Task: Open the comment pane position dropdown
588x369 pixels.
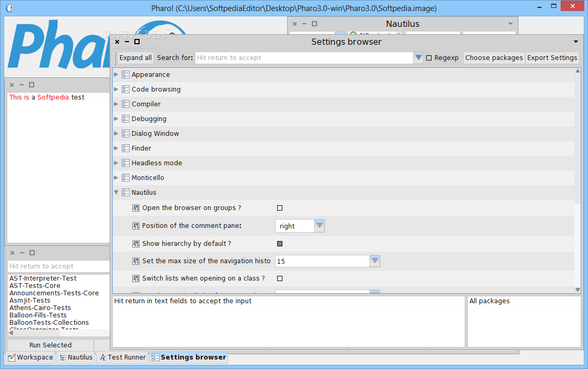Action: click(x=319, y=226)
